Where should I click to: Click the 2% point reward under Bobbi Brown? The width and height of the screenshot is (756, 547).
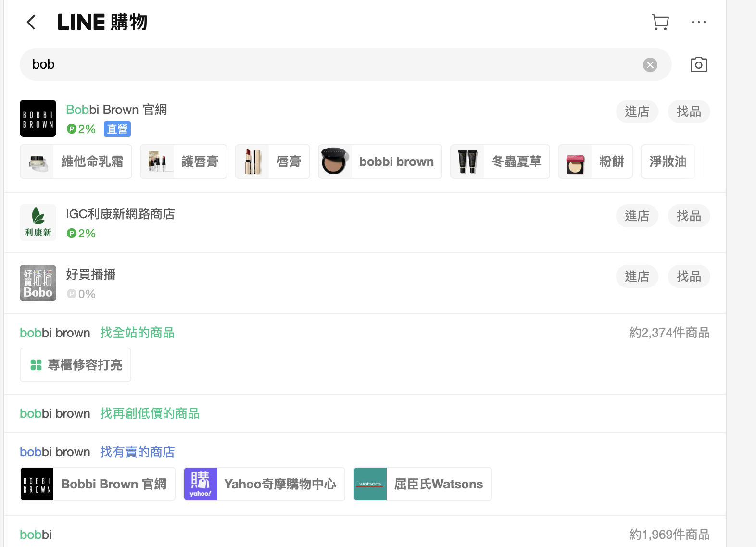(81, 129)
